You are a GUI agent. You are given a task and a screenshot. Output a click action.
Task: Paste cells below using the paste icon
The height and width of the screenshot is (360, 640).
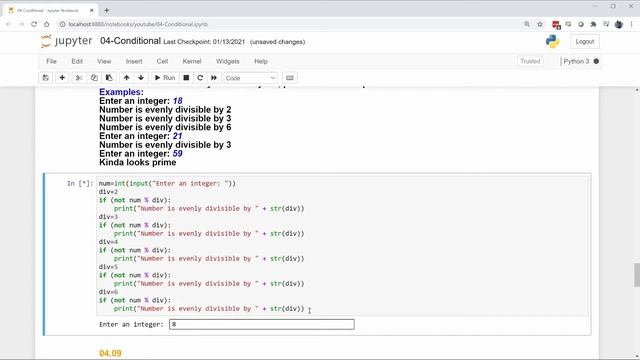click(109, 78)
